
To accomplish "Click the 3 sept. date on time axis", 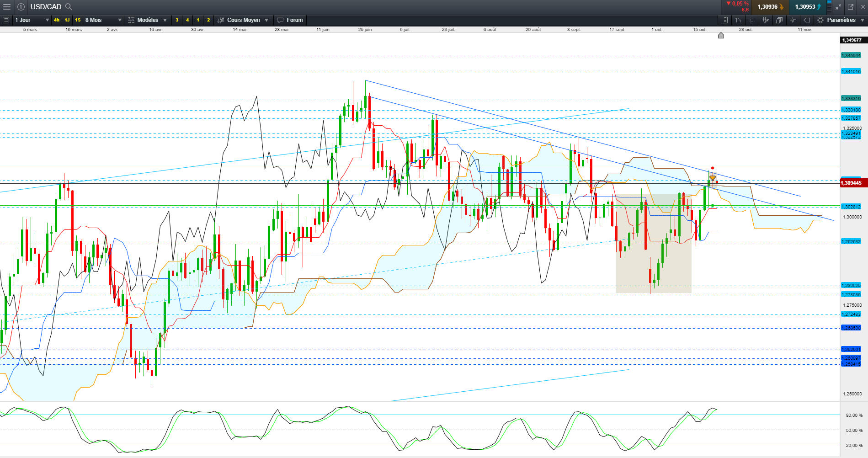I will [x=574, y=30].
